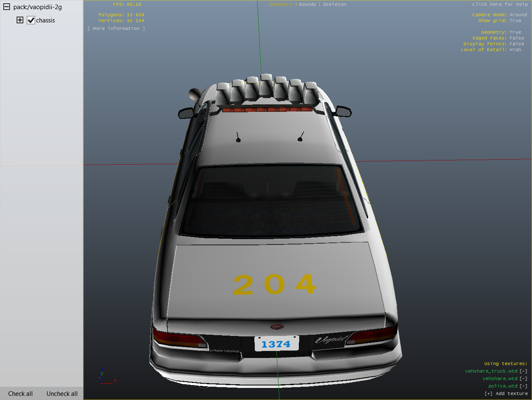Viewport: 532px width, 400px height.
Task: Remove police.wtd texture via [-] icon
Action: pyautogui.click(x=523, y=386)
